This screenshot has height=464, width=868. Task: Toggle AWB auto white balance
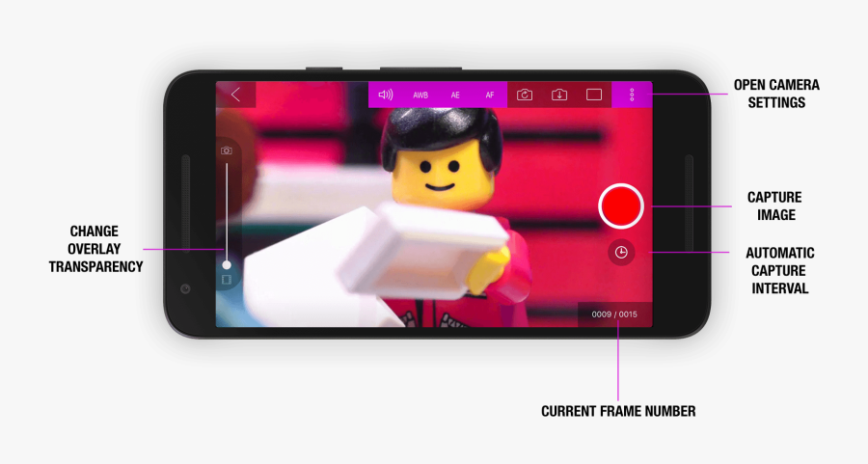(420, 96)
